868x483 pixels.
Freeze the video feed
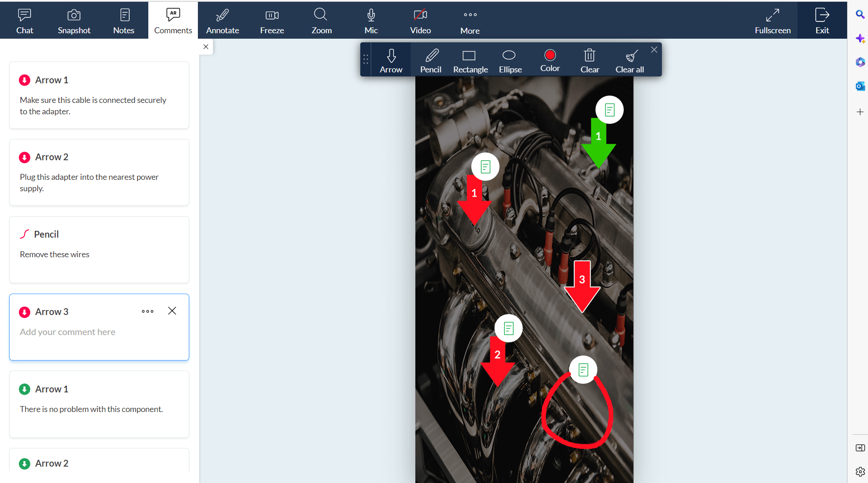point(272,20)
